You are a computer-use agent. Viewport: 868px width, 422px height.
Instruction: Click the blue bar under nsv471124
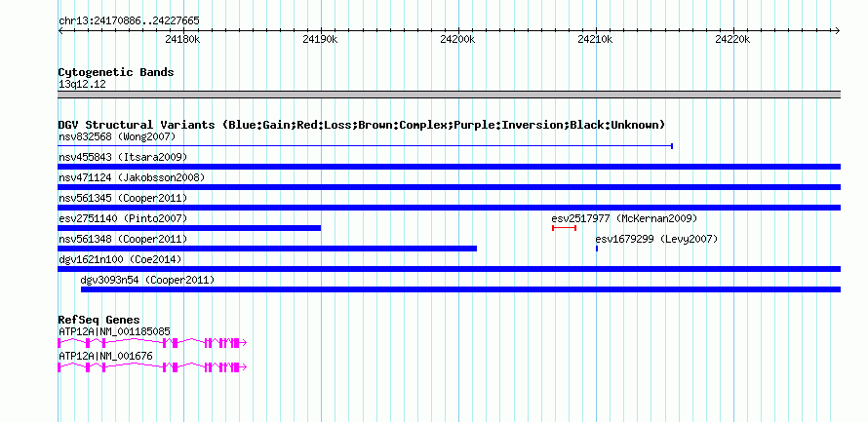point(449,187)
